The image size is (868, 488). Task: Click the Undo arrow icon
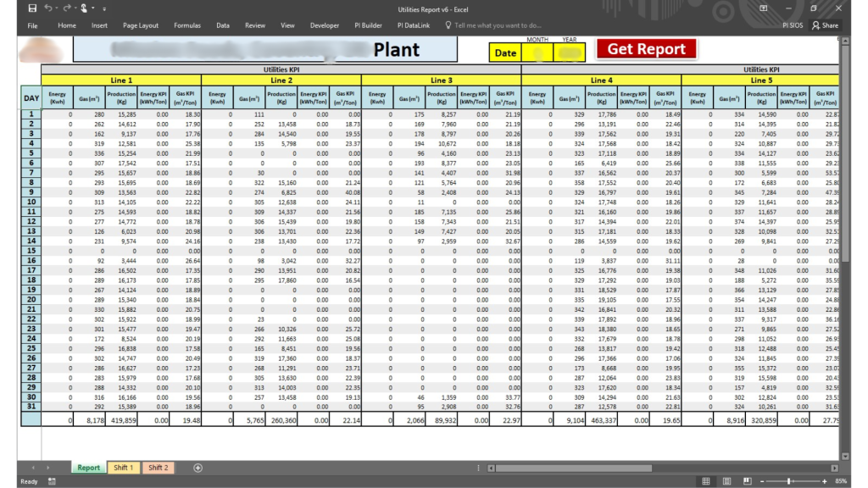(48, 8)
